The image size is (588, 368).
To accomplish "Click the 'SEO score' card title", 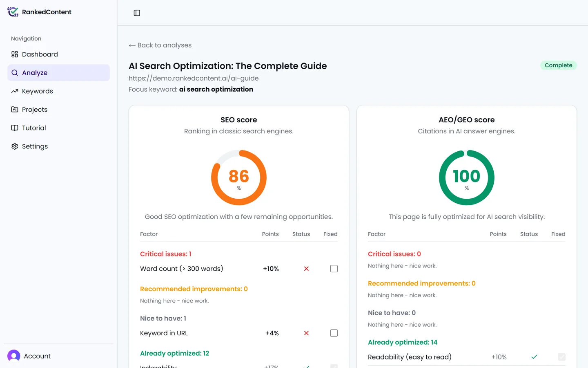I will pyautogui.click(x=239, y=120).
